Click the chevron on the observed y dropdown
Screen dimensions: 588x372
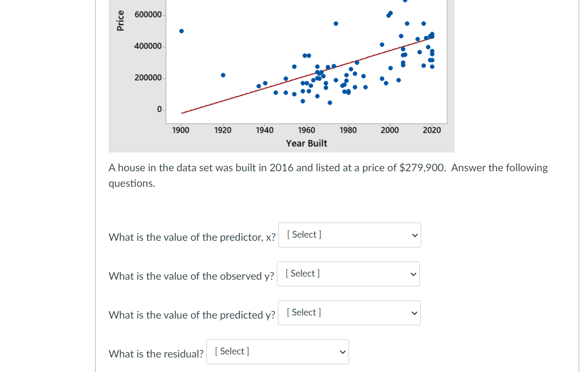point(412,273)
